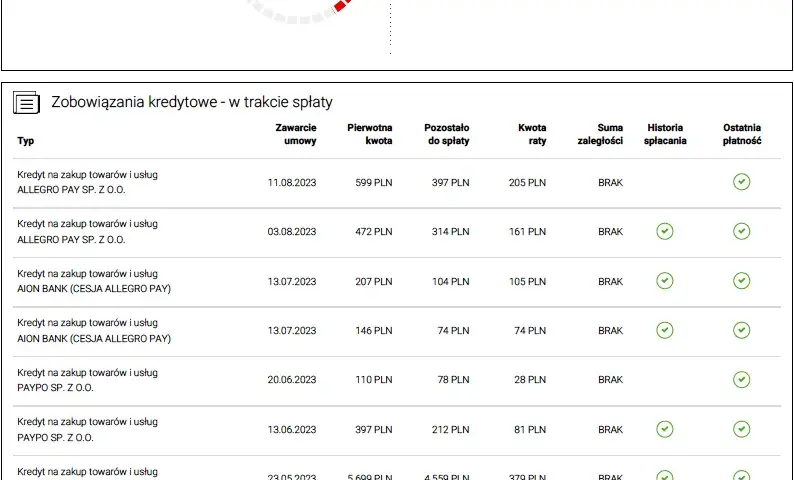Click the original amount 472 PLN
The height and width of the screenshot is (480, 794).
tap(374, 232)
